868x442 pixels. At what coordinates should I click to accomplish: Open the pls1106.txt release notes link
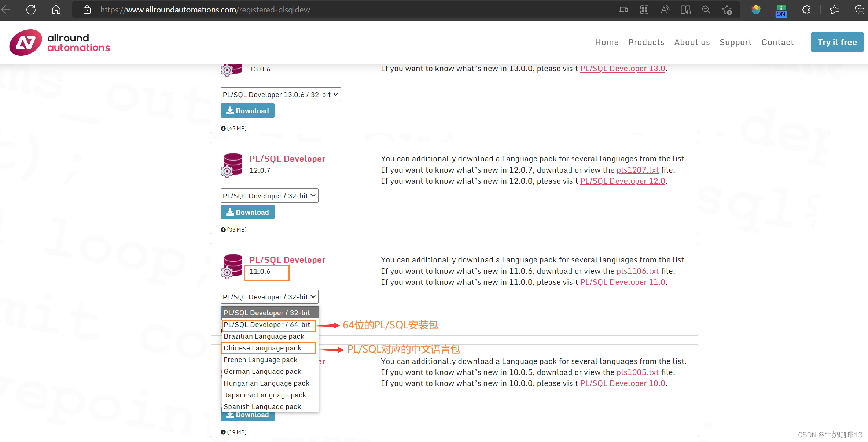pos(637,271)
